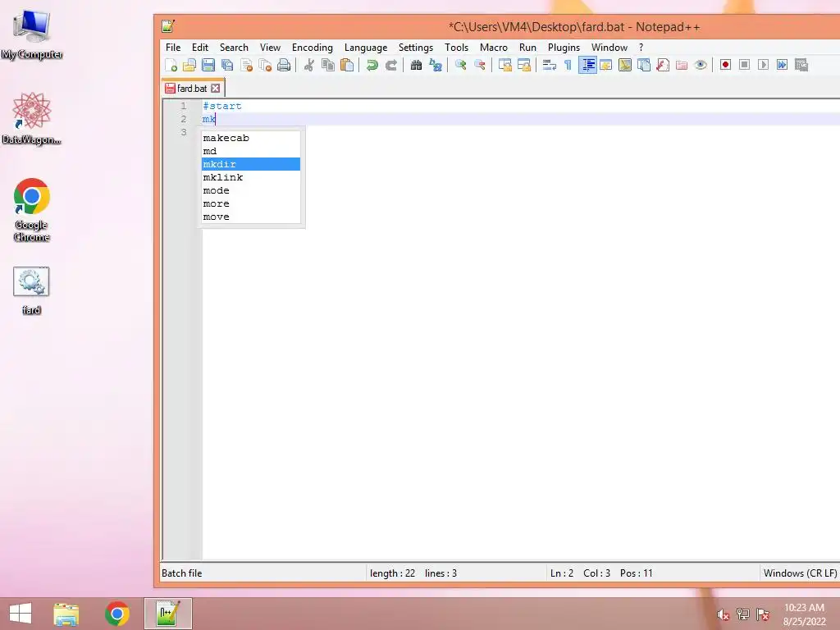
Task: Open the user defined language dialog icon
Action: pos(606,65)
